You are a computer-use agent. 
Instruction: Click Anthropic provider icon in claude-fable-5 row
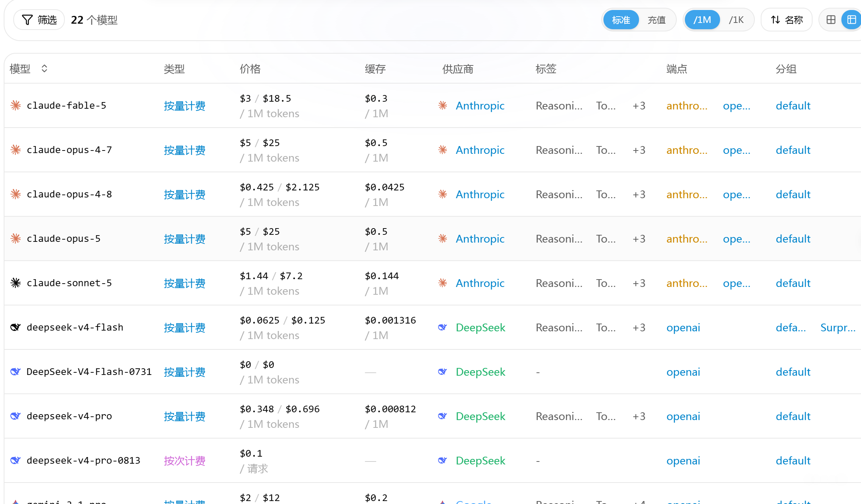click(443, 105)
